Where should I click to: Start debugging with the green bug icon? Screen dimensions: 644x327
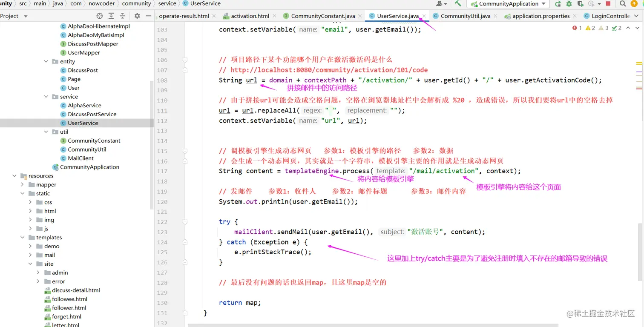tap(569, 3)
